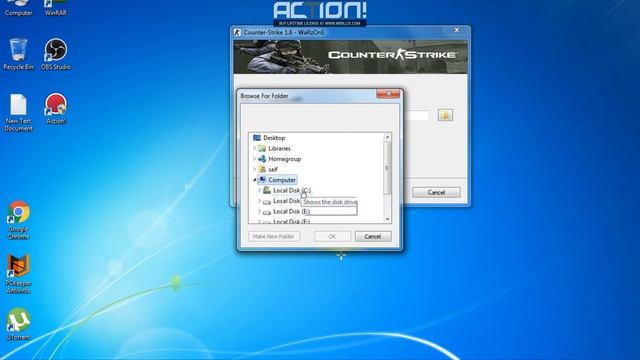This screenshot has height=360, width=640.
Task: Close the Browse For Folder dialog
Action: coord(388,94)
